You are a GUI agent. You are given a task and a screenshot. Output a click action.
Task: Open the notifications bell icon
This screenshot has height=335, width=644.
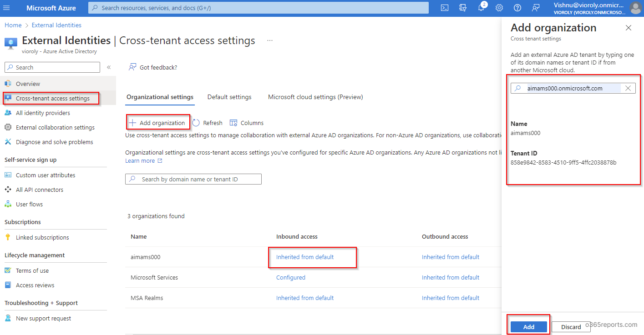click(x=481, y=8)
